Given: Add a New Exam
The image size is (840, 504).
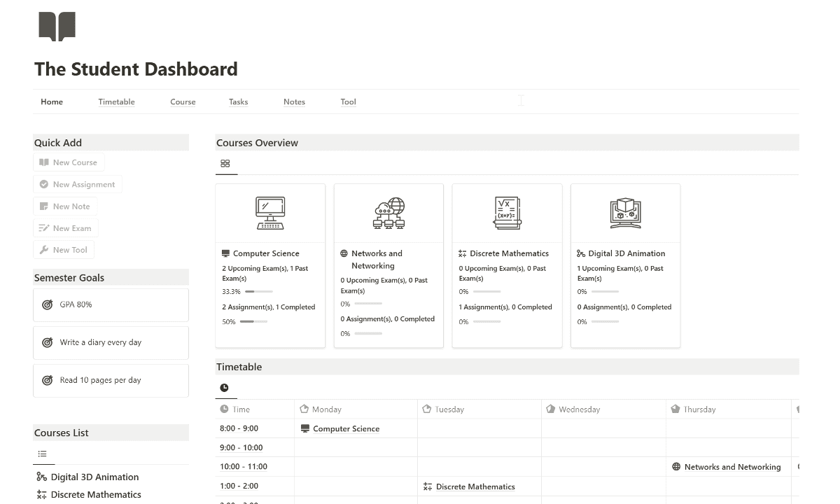Looking at the screenshot, I should (66, 228).
